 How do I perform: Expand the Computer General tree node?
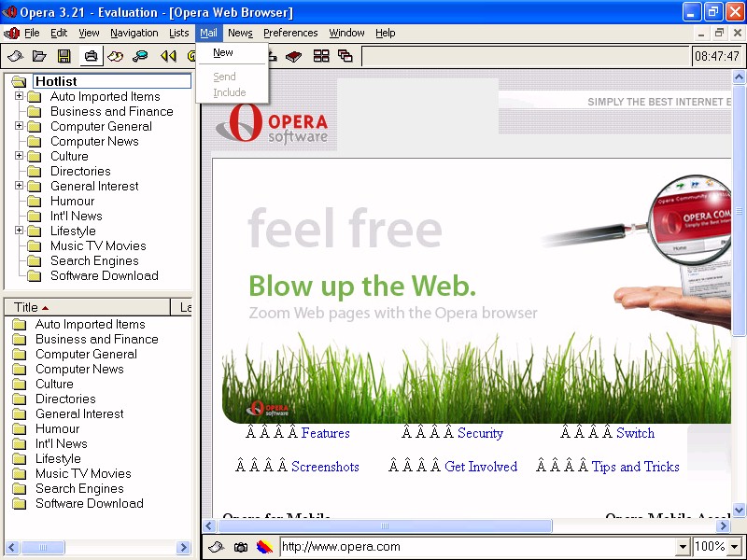pos(19,126)
